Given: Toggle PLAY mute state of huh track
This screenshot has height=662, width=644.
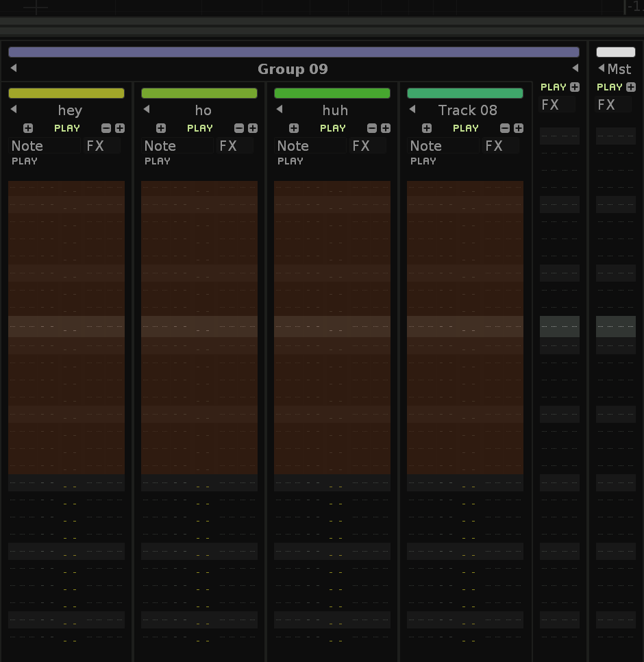Looking at the screenshot, I should pos(333,128).
